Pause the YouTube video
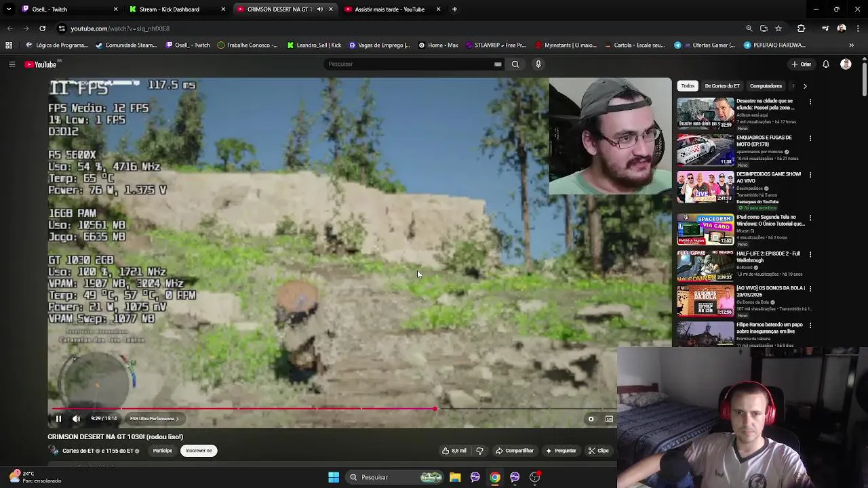The width and height of the screenshot is (868, 488). 58,419
